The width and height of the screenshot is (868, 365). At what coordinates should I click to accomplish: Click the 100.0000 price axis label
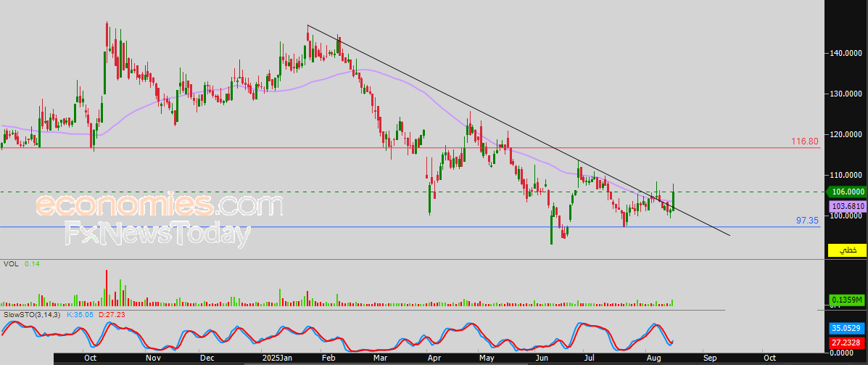[x=846, y=216]
